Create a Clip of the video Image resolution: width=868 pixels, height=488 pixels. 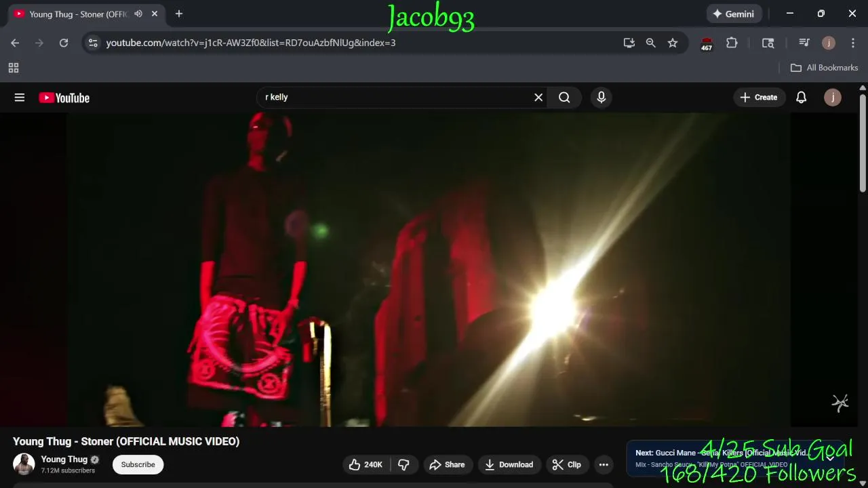pos(567,464)
